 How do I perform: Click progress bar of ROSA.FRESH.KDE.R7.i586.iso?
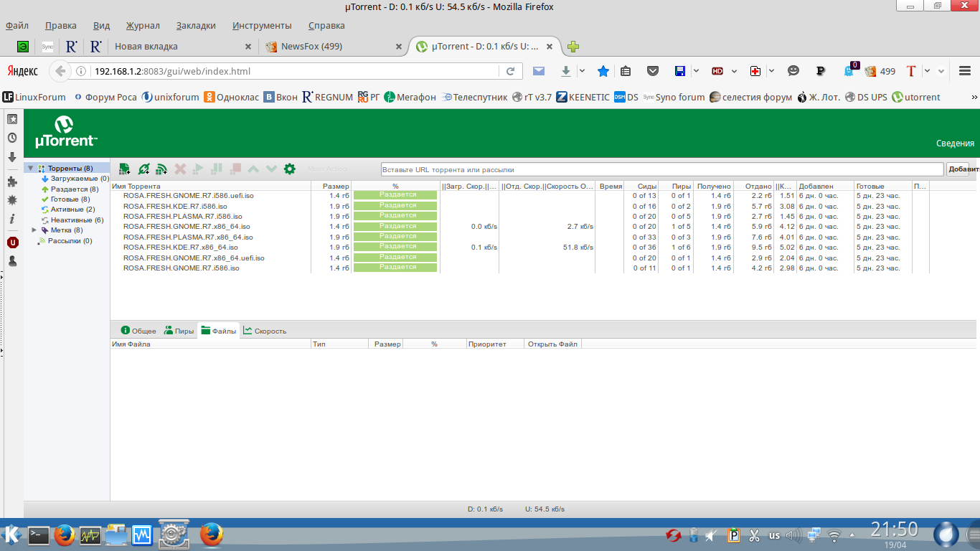coord(395,205)
